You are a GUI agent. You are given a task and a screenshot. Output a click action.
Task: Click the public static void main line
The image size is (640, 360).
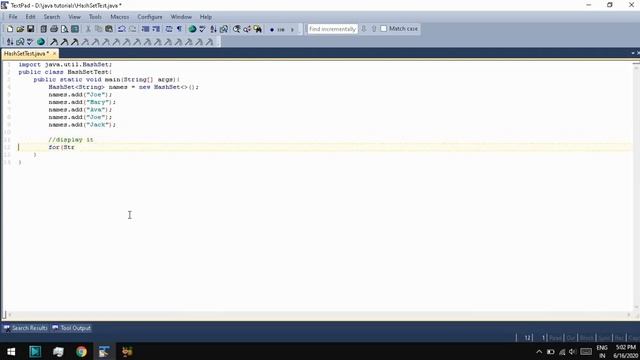[x=107, y=80]
